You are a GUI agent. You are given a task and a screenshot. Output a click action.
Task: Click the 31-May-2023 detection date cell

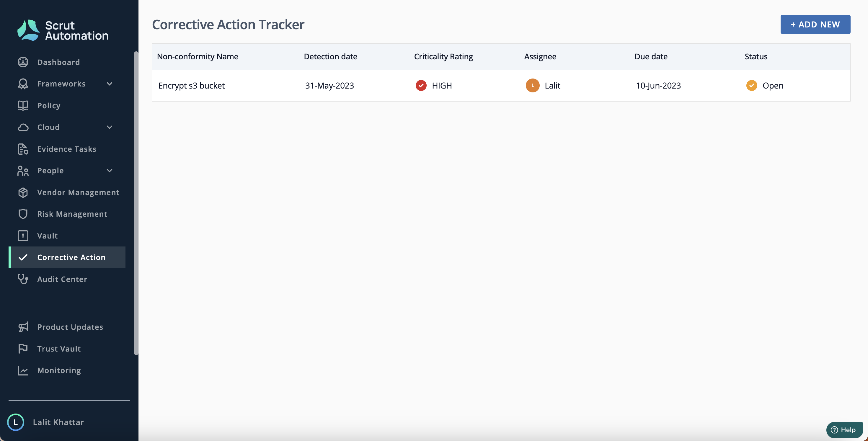pos(329,86)
